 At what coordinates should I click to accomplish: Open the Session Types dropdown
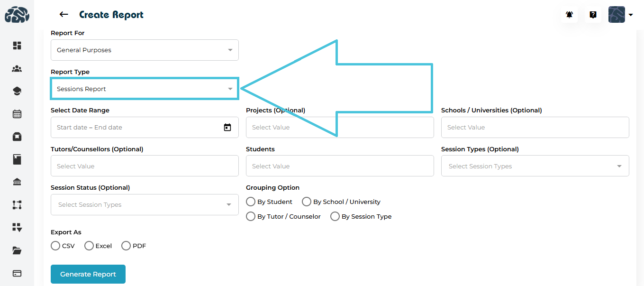535,166
